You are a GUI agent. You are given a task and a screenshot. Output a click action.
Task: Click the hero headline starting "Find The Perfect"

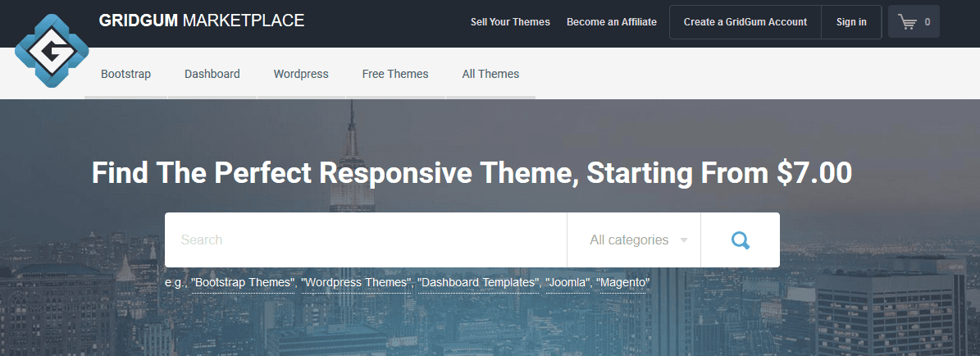click(x=472, y=172)
